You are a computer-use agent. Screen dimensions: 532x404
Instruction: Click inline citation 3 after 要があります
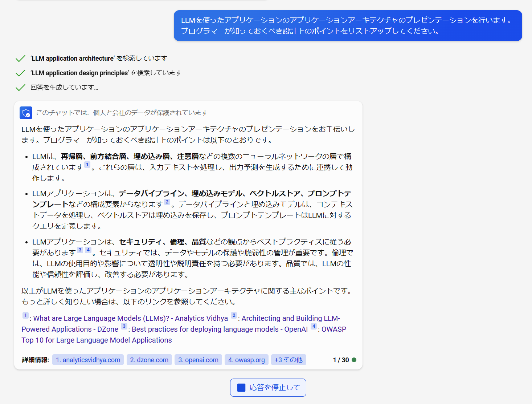(80, 250)
